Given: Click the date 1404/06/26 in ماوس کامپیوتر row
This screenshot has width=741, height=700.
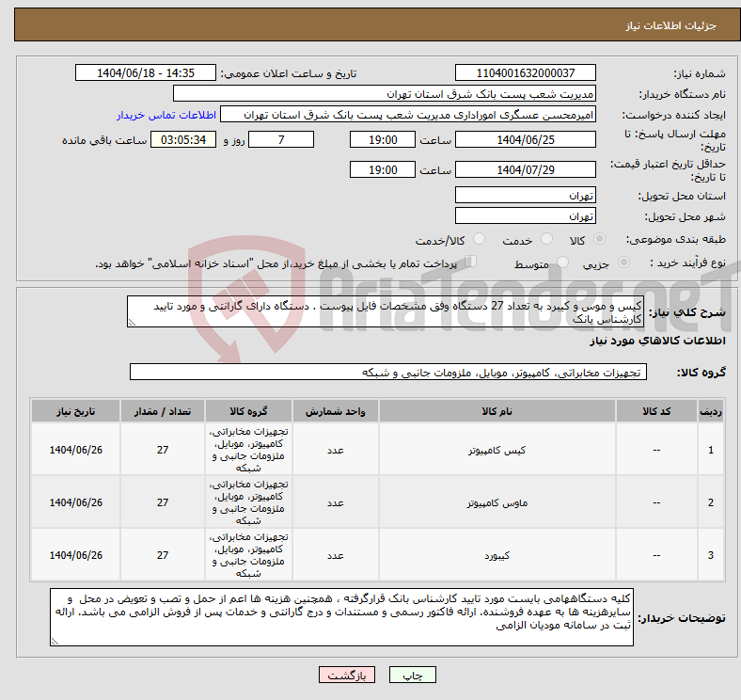Looking at the screenshot, I should pyautogui.click(x=75, y=502).
